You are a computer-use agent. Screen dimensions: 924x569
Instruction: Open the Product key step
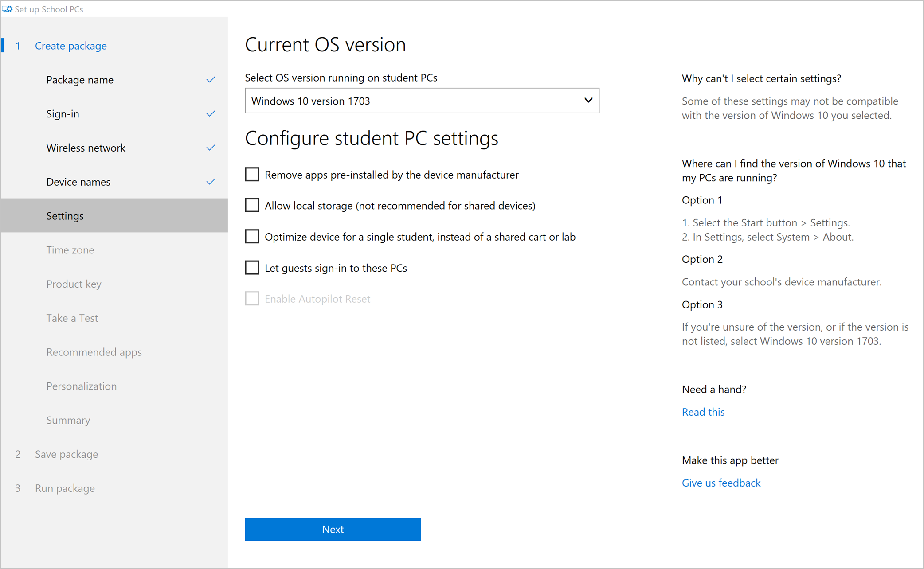pos(74,284)
